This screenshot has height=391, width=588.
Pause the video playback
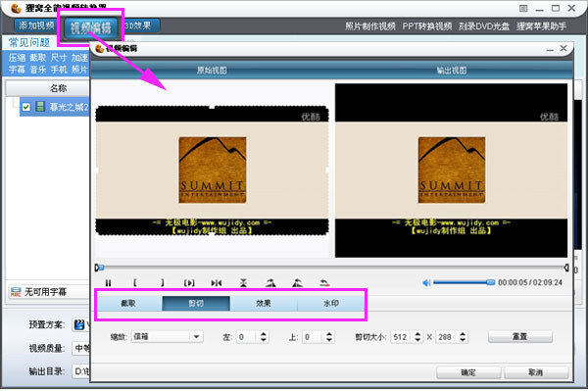[x=108, y=283]
